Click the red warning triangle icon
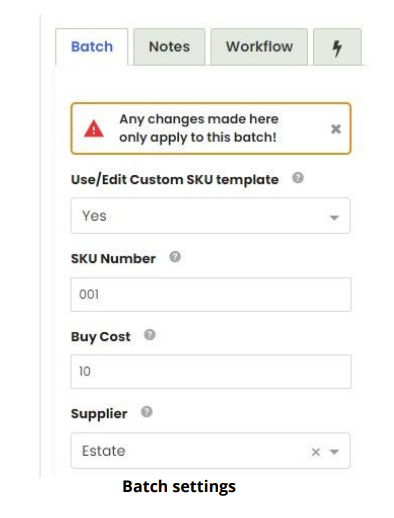The width and height of the screenshot is (394, 518). click(94, 129)
